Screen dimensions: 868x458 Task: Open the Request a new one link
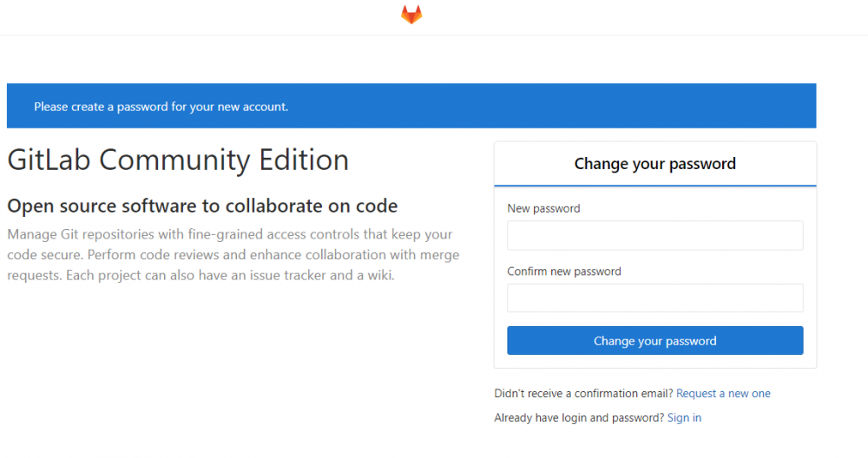pyautogui.click(x=723, y=394)
